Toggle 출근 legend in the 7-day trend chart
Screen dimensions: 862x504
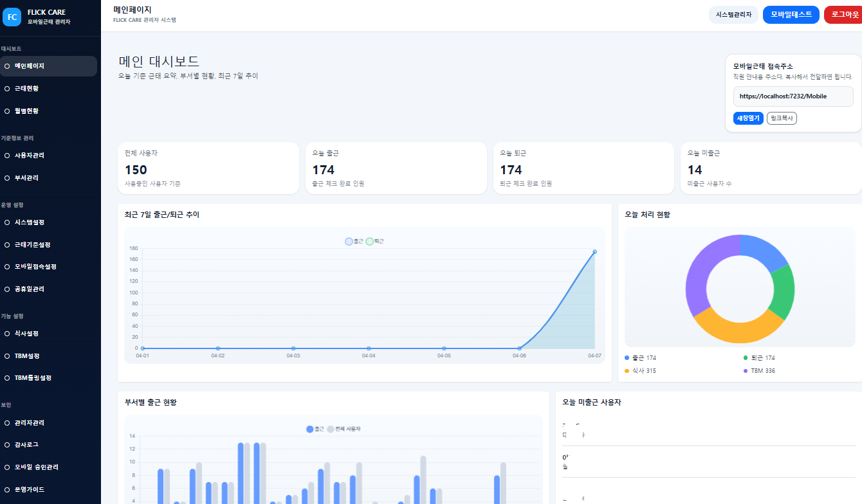(x=354, y=241)
